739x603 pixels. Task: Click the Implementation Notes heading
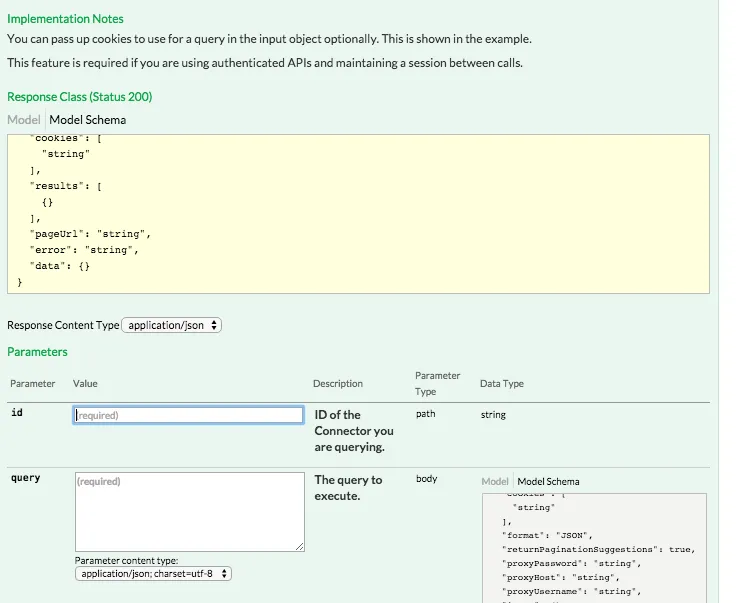[65, 19]
